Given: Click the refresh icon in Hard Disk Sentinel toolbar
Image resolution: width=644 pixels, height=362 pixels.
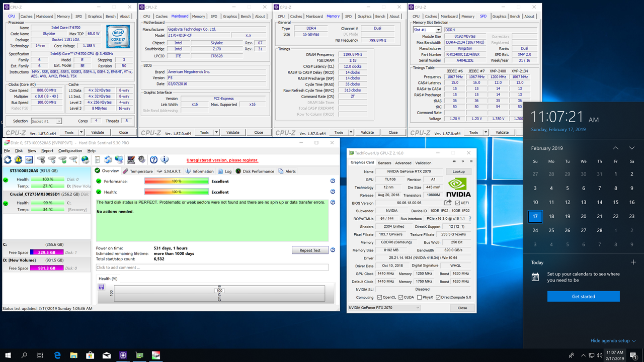Looking at the screenshot, I should click(8, 160).
